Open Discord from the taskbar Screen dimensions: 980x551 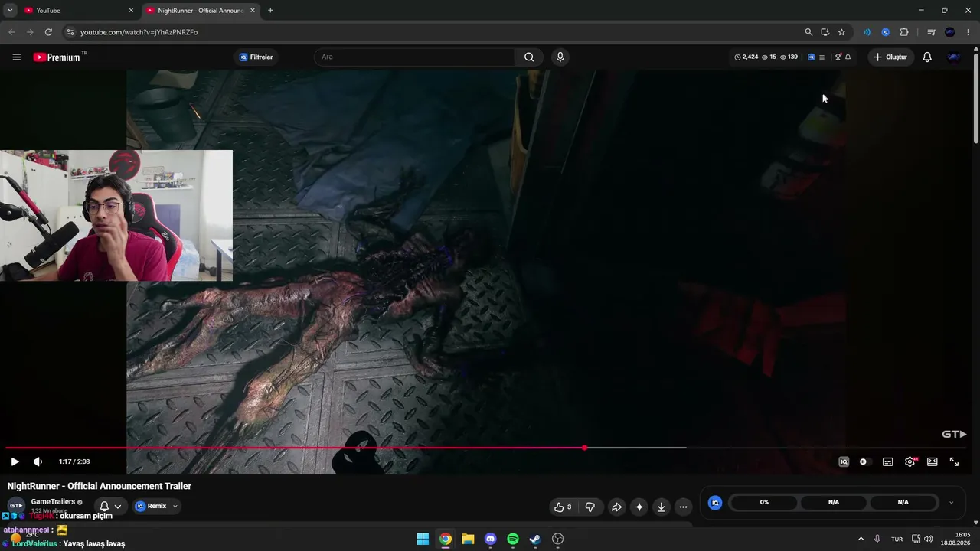[x=491, y=539]
